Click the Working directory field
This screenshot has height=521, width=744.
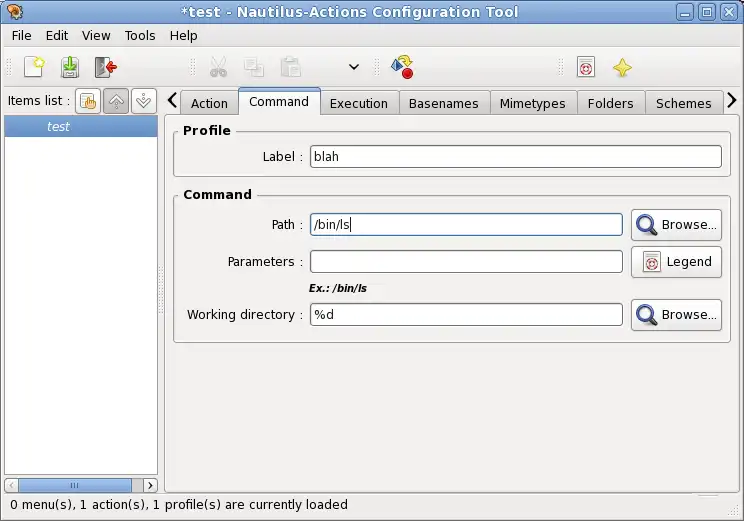(x=466, y=315)
